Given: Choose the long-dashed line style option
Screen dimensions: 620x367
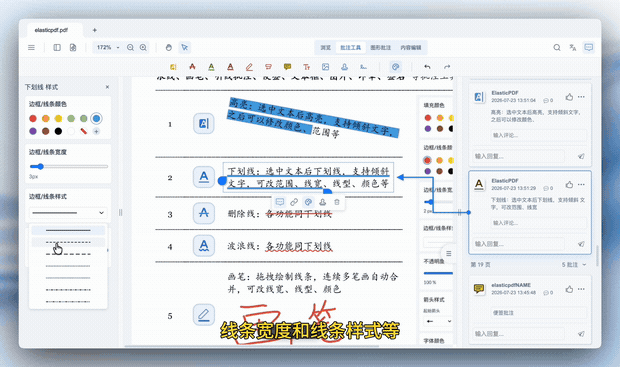Looking at the screenshot, I should 68,254.
